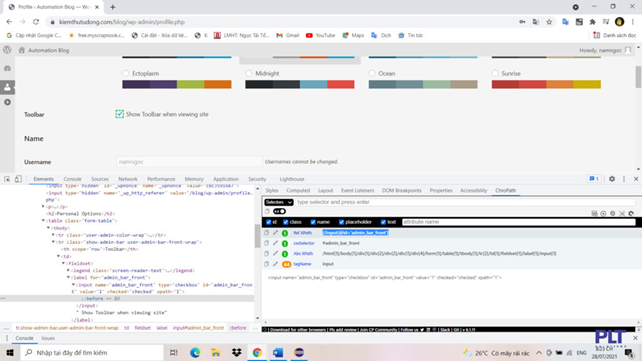Bookmark this page with the star icon

click(x=549, y=22)
